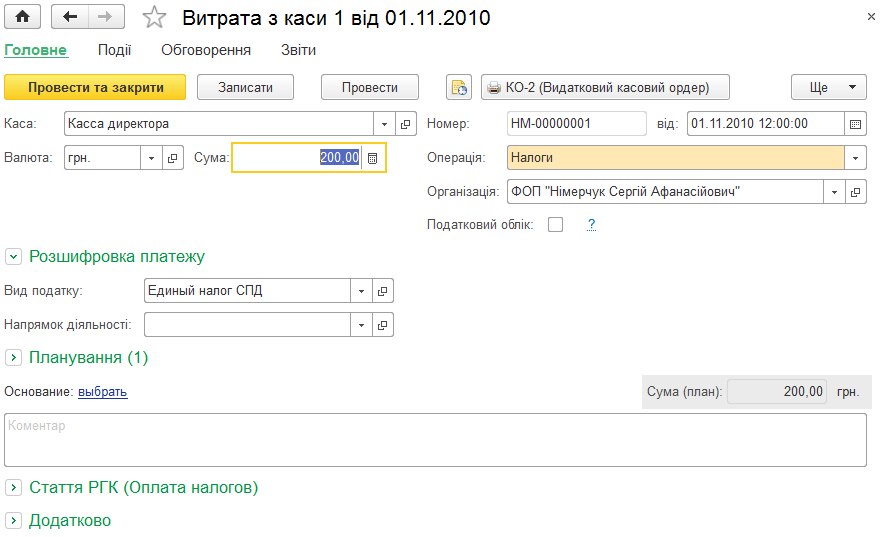The width and height of the screenshot is (881, 537).
Task: Expand the Каса dropdown list
Action: tap(384, 124)
